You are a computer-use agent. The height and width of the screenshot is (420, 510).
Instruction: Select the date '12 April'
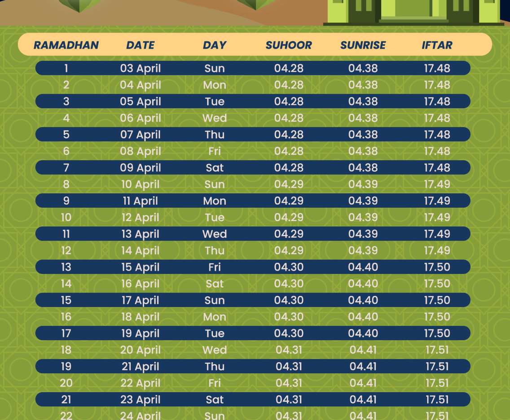coord(140,218)
